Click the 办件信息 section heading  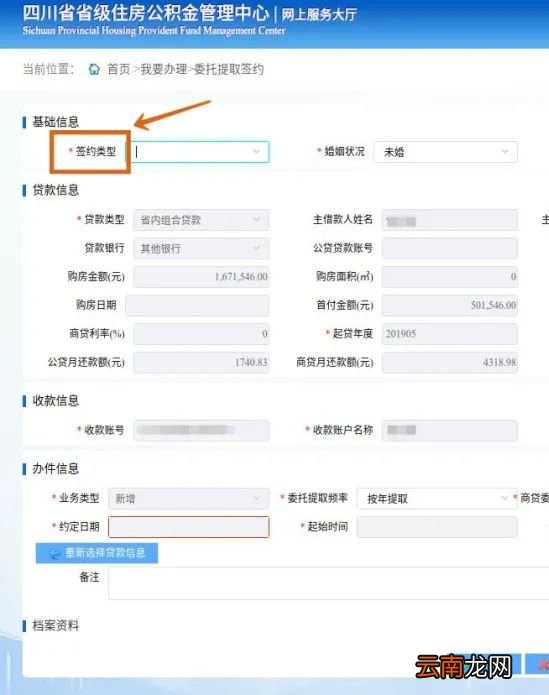[x=55, y=469]
